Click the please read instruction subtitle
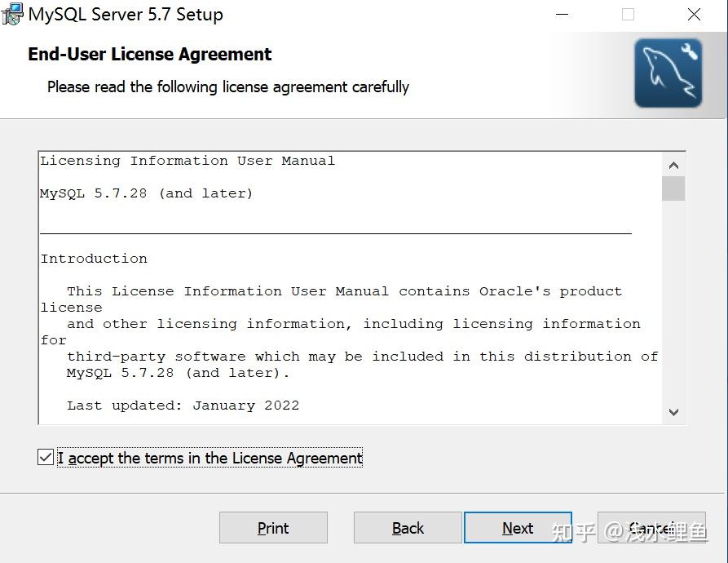Viewport: 728px width, 563px height. pos(228,86)
